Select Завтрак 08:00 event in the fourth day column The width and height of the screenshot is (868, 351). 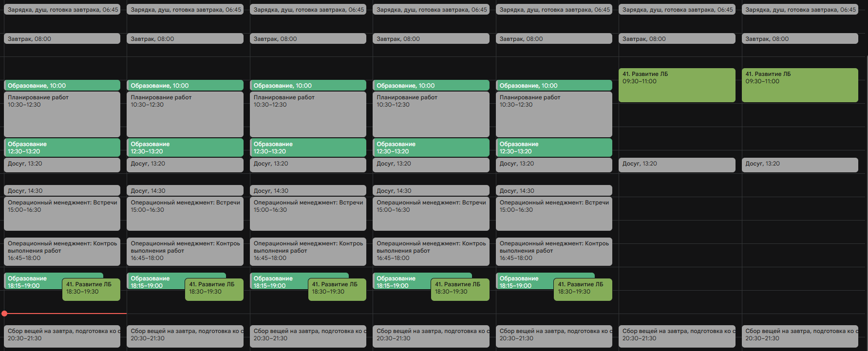[x=431, y=39]
